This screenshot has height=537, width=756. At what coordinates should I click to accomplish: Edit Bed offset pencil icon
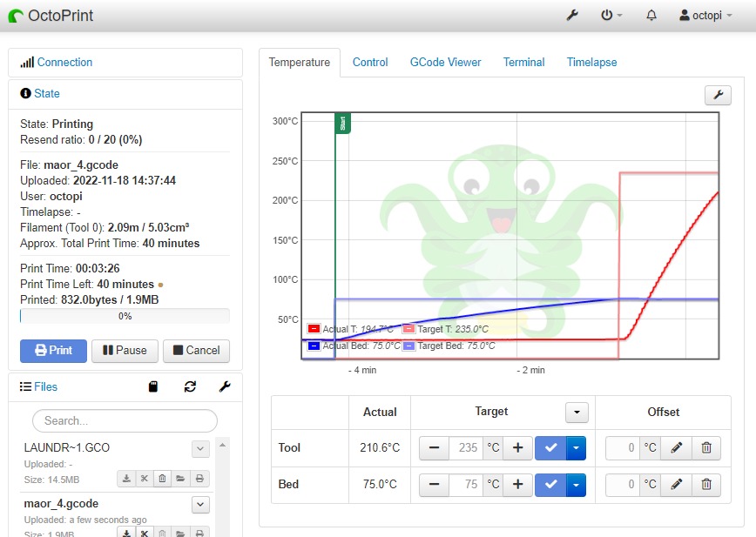coord(677,485)
